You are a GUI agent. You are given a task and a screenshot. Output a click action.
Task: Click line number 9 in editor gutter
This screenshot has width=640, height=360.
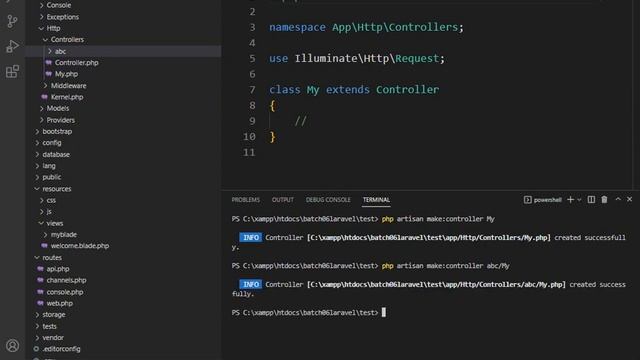(x=252, y=121)
